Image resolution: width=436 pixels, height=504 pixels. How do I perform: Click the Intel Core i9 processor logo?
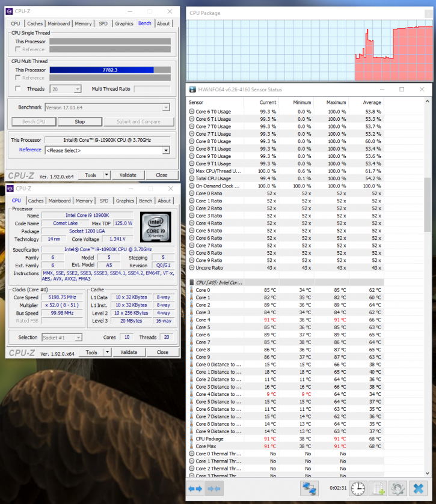click(156, 227)
